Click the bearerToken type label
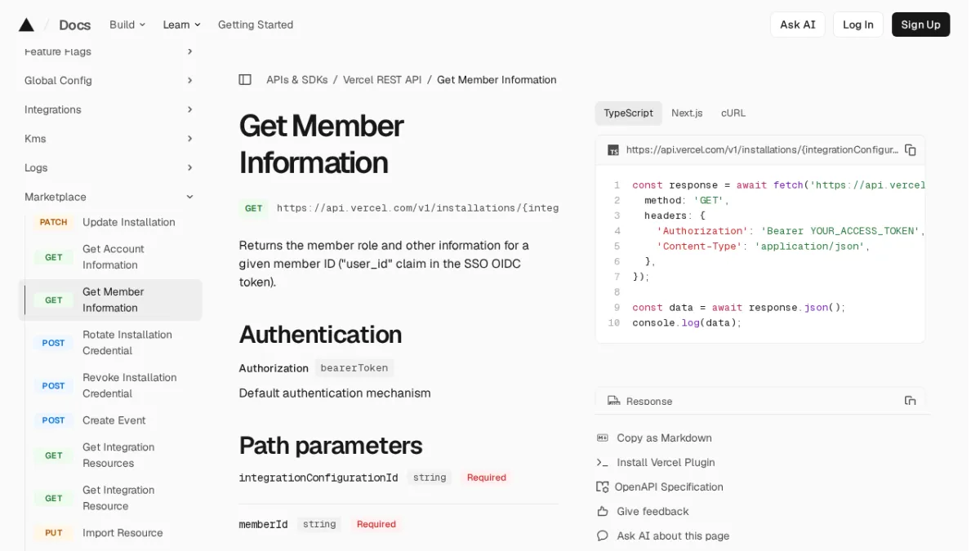The height and width of the screenshot is (551, 980). coord(354,368)
